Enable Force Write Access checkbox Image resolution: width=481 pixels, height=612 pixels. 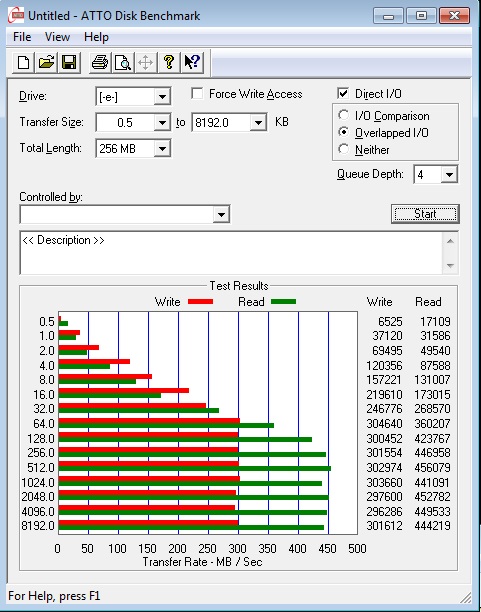tap(198, 94)
